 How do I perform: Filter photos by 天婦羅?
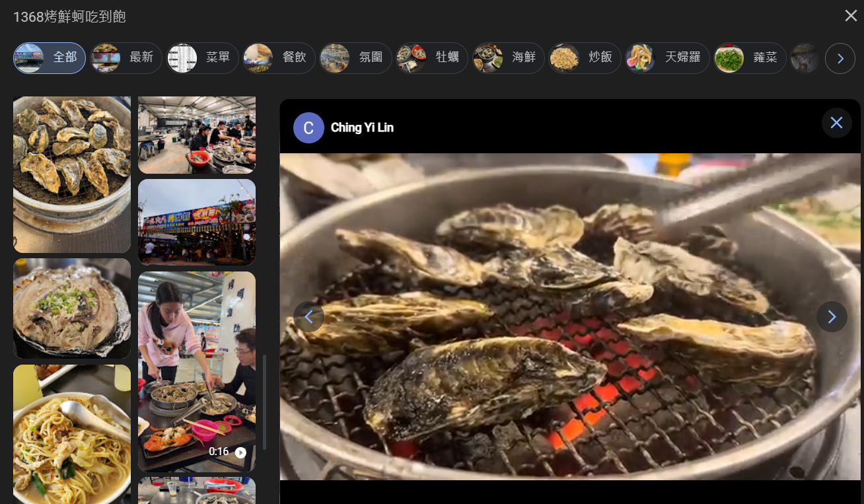click(x=667, y=58)
